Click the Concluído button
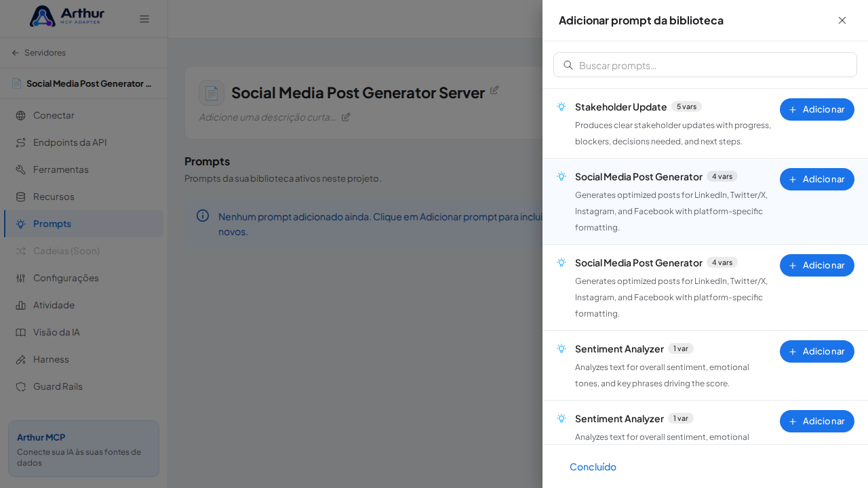This screenshot has width=868, height=488. tap(593, 466)
